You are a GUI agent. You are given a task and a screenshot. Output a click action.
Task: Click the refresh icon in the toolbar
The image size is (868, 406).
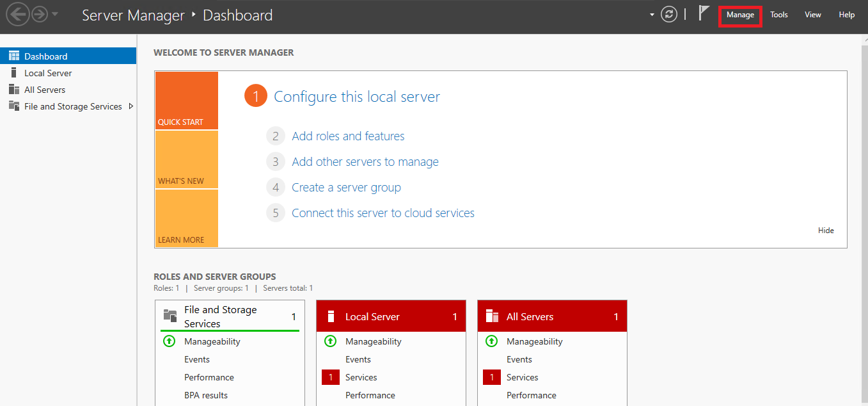click(x=669, y=14)
